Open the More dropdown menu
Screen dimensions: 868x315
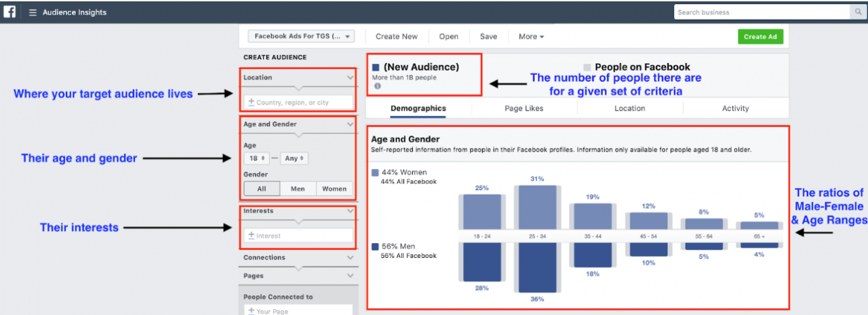(531, 37)
